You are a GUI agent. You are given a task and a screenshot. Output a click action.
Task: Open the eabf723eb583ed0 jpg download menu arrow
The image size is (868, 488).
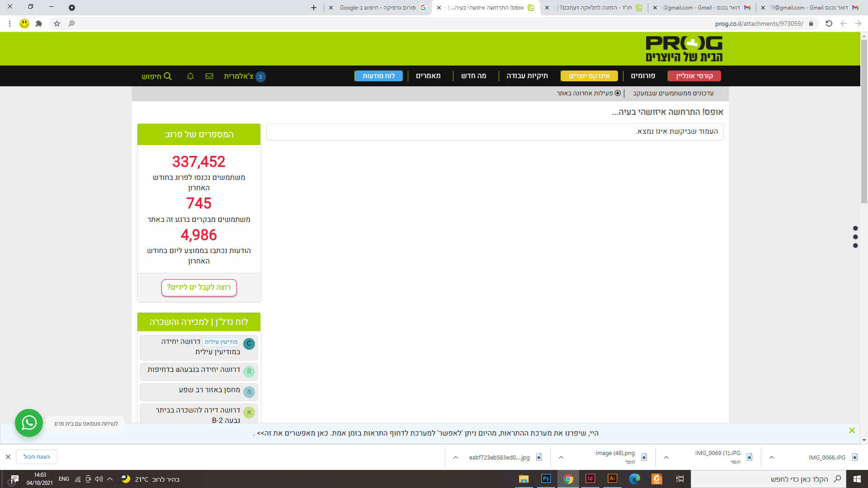[x=456, y=457]
